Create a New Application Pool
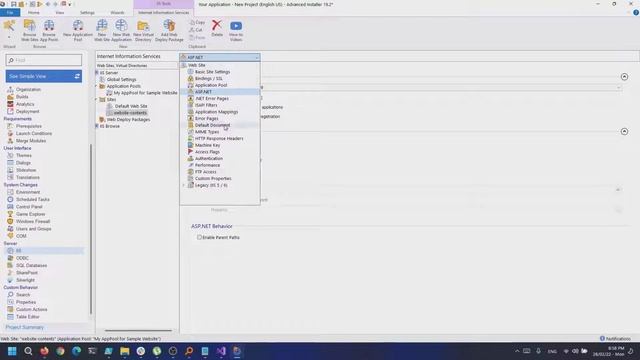 78,30
